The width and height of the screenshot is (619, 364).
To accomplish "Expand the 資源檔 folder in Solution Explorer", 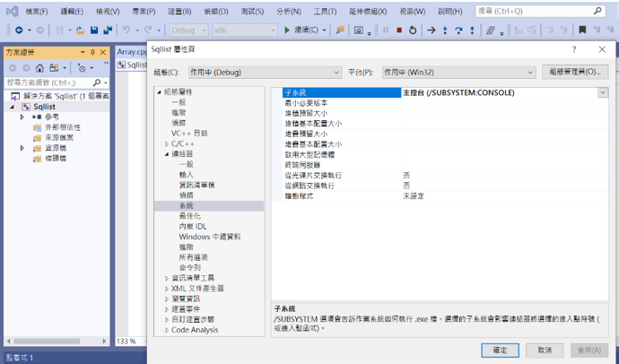I will [22, 148].
